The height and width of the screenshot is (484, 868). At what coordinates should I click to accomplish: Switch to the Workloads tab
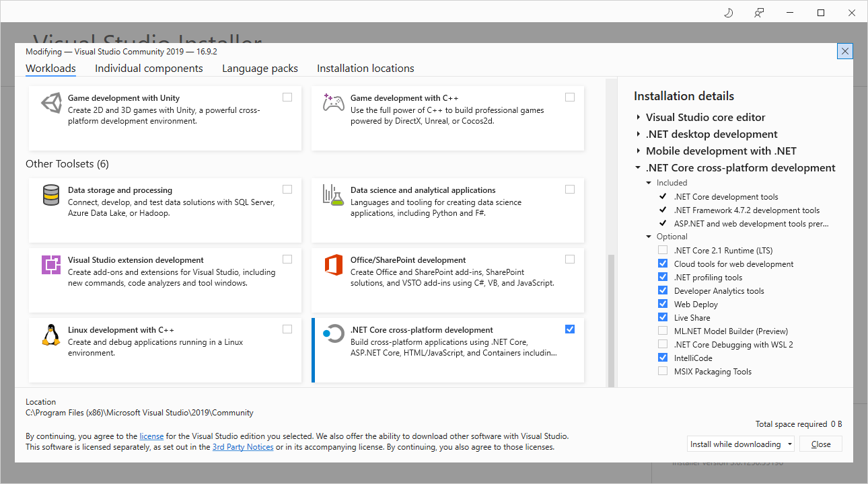50,69
